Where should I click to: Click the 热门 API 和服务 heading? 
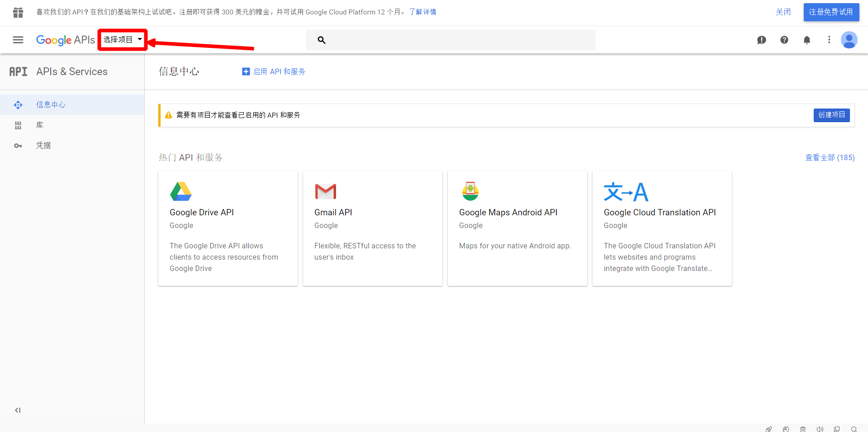(x=190, y=157)
